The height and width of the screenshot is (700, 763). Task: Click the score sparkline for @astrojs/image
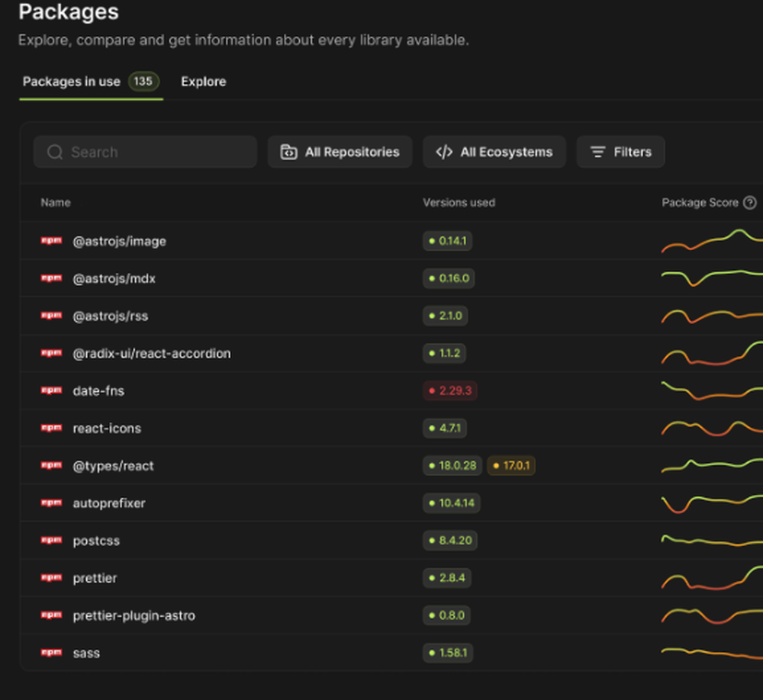click(712, 241)
